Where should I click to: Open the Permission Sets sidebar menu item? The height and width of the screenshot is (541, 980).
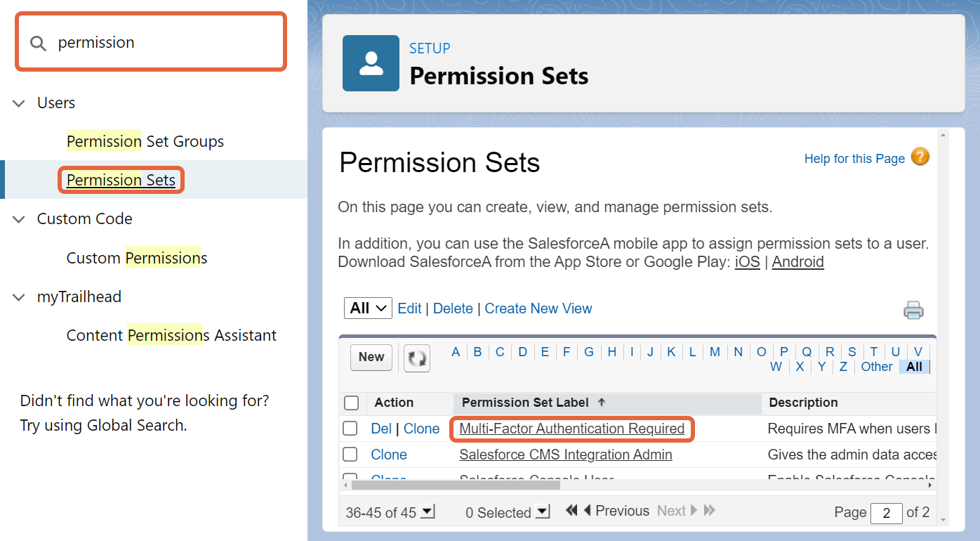tap(120, 180)
